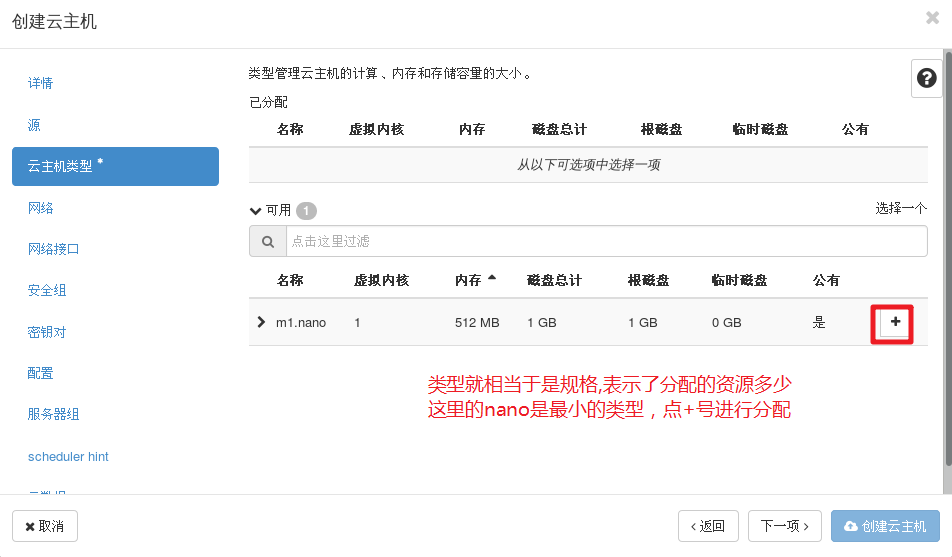Screen dimensions: 952x557
Task: Open the help question mark icon
Action: 926,78
